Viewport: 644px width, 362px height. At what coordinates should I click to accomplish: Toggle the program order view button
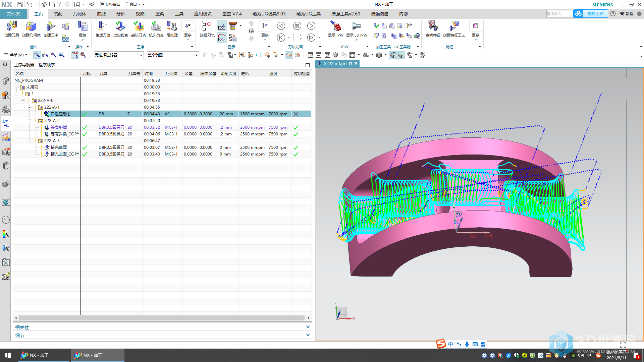[37, 55]
